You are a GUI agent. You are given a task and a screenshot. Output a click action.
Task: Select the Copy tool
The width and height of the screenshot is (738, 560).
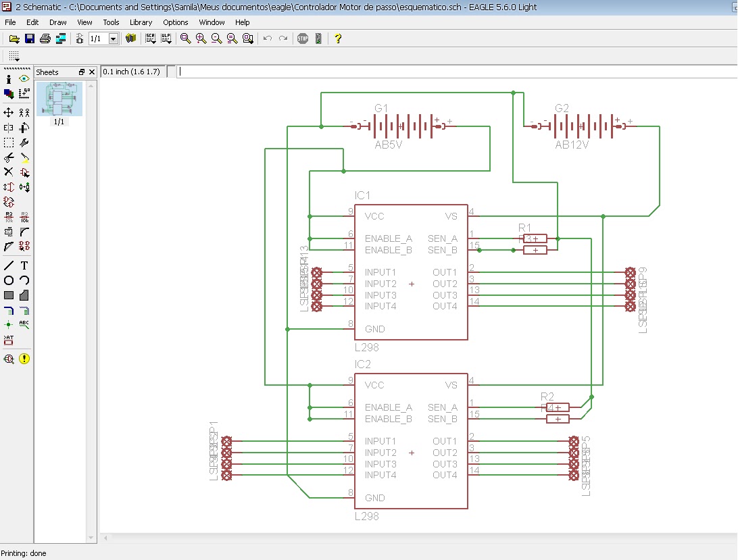coord(24,112)
